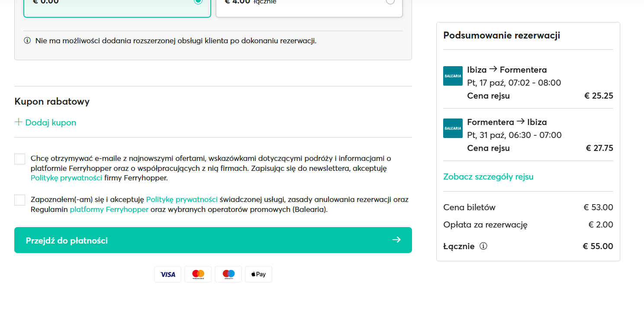Open the platformy Ferryhopper terms link
This screenshot has width=644, height=311.
109,209
